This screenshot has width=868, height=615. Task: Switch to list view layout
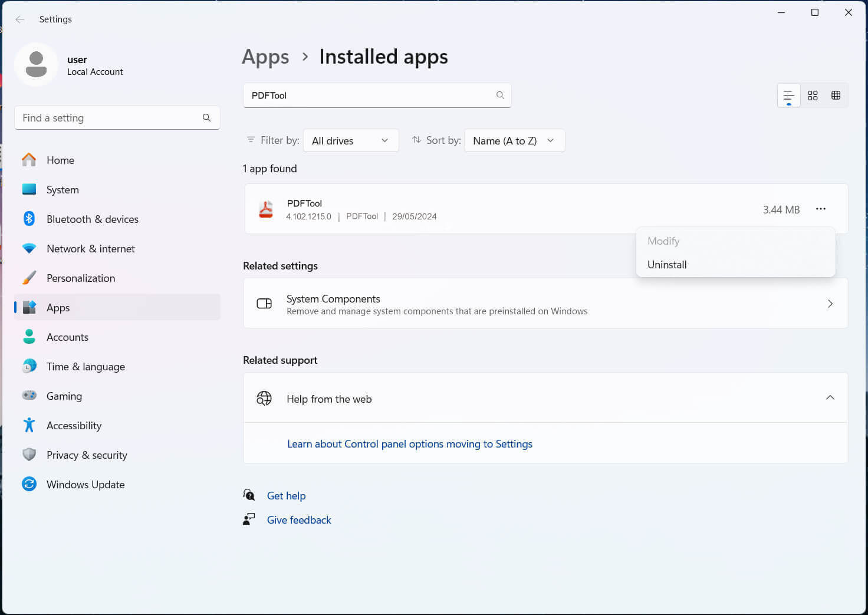[x=788, y=96]
